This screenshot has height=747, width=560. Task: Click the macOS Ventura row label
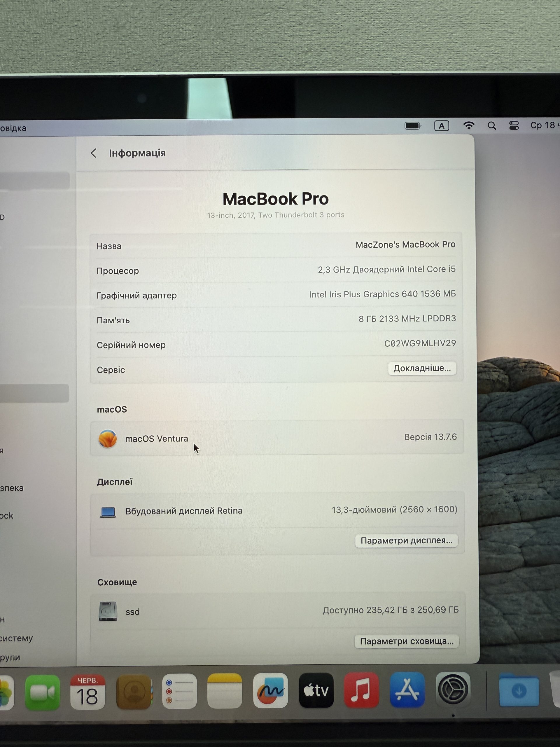pyautogui.click(x=157, y=438)
